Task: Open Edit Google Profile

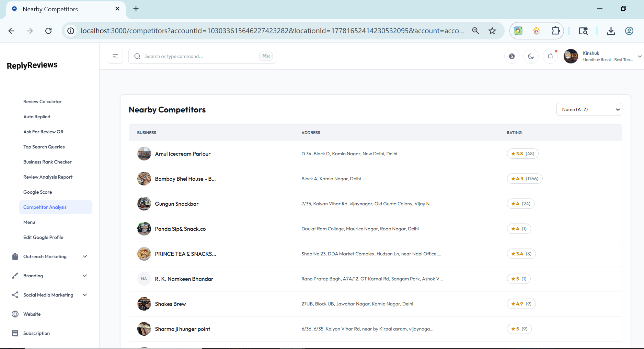Action: coord(43,237)
